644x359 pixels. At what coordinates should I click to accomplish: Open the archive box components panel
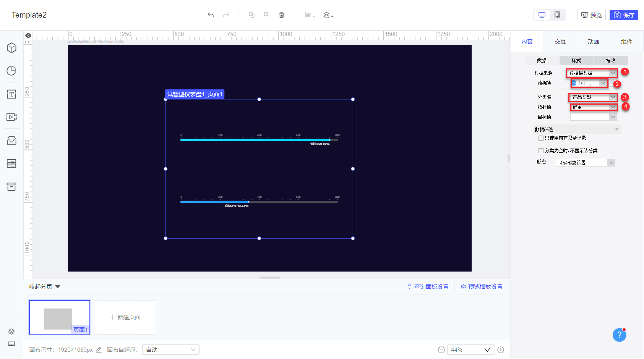click(11, 187)
